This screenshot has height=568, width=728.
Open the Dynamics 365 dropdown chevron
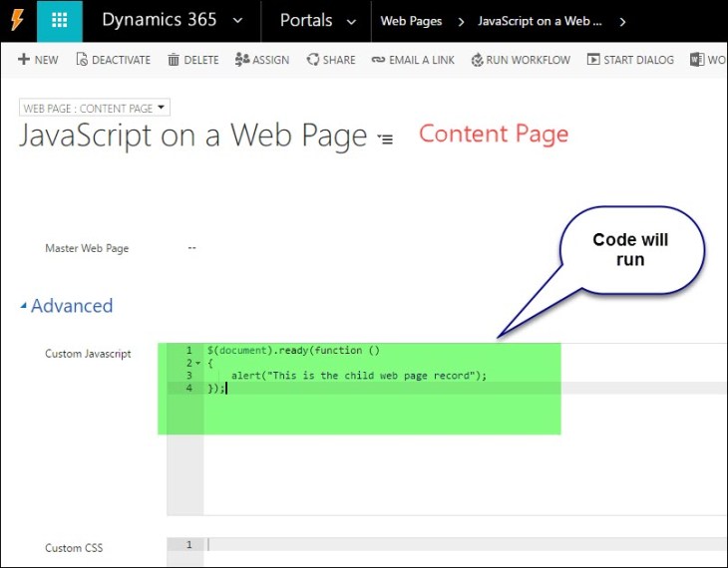click(x=237, y=21)
